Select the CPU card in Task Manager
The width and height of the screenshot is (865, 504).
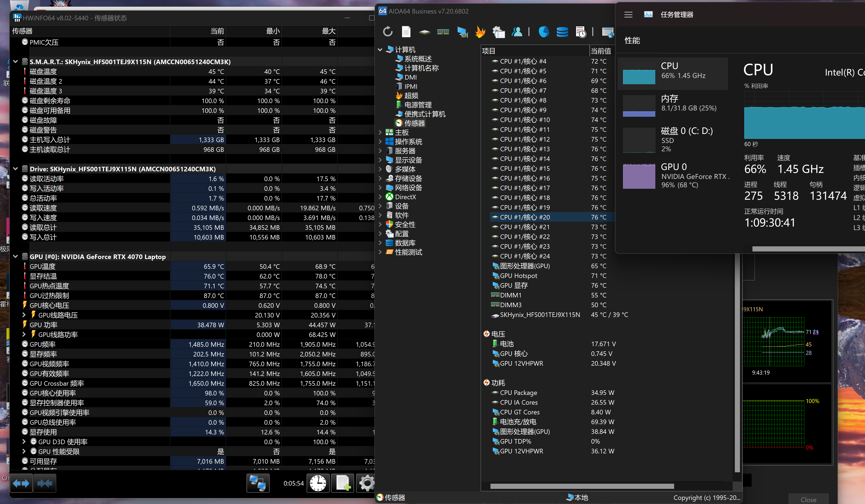[673, 73]
